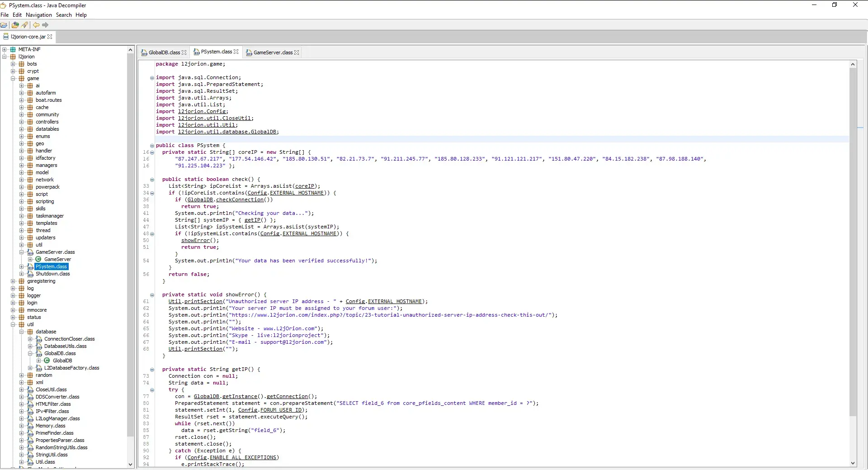Select L2DatabaseFactory.class in tree
Screen dimensions: 868x470
(x=71, y=368)
